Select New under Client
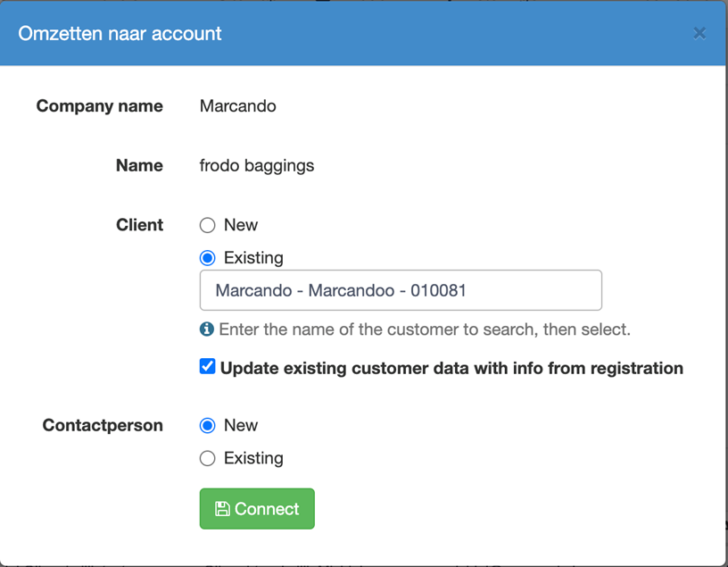This screenshot has width=728, height=567. 208,225
